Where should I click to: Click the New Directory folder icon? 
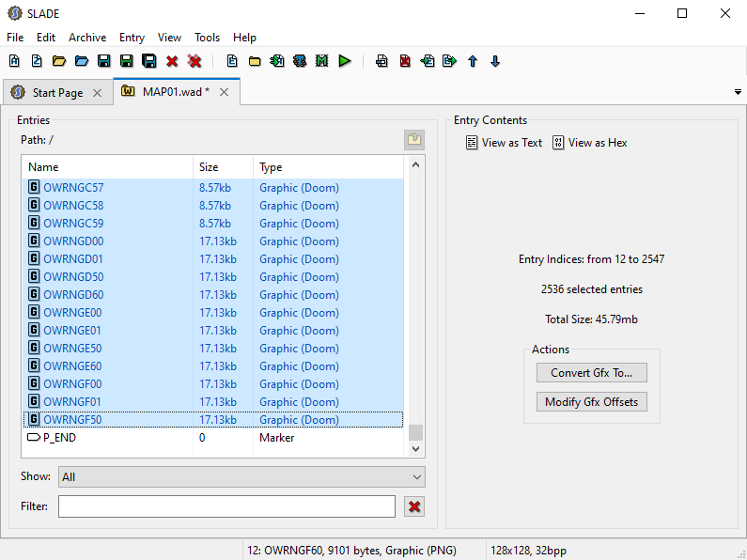pos(255,61)
